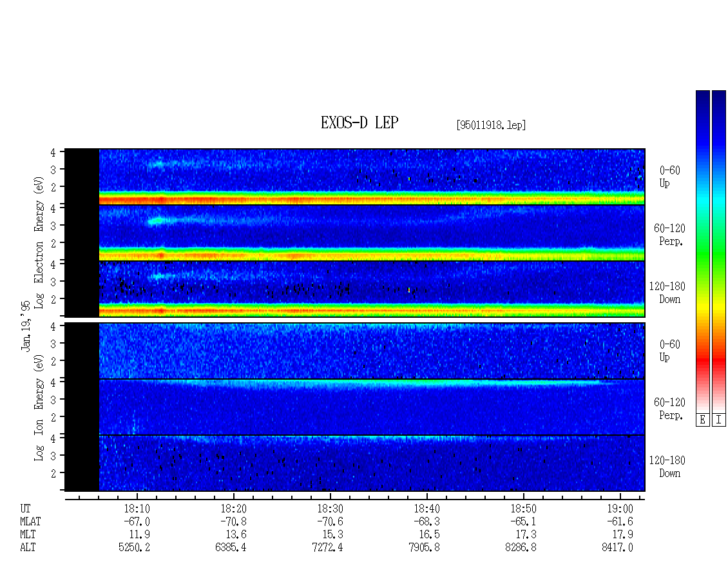Viewport: 728px width, 564px height.
Task: Click the "ALT" row label
Action: pyautogui.click(x=28, y=547)
